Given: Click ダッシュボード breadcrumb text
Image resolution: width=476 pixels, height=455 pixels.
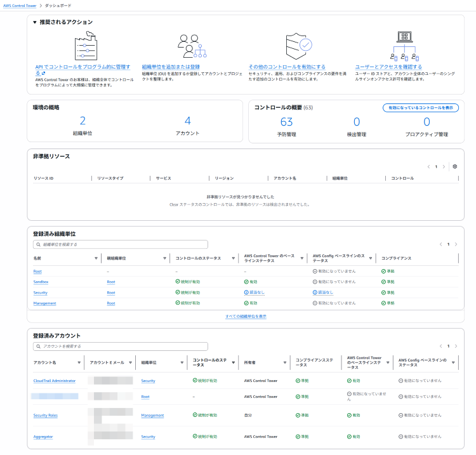Looking at the screenshot, I should coord(58,6).
